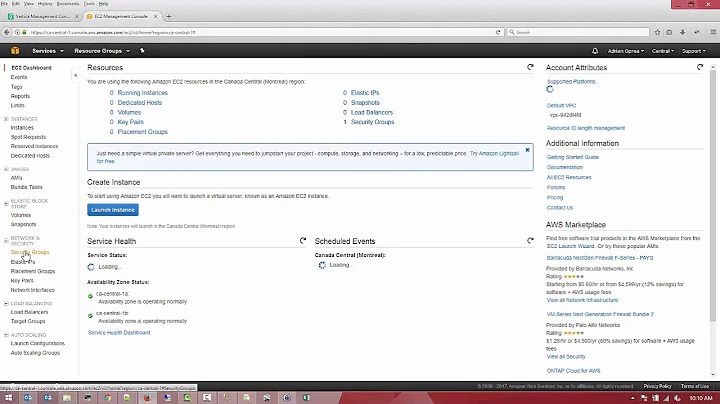Image resolution: width=720 pixels, height=404 pixels.
Task: Collapse the ELASTIC BLOCK STORE section
Action: point(6,203)
